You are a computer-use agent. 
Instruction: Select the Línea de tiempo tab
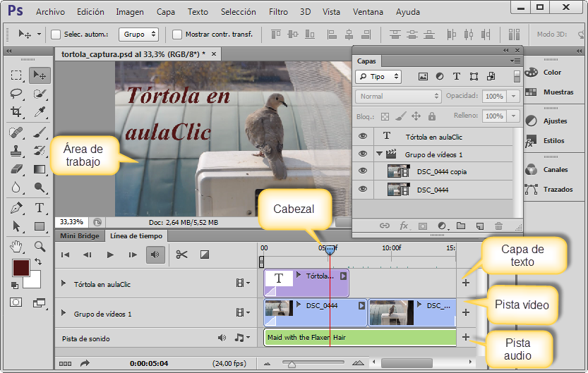pos(136,236)
